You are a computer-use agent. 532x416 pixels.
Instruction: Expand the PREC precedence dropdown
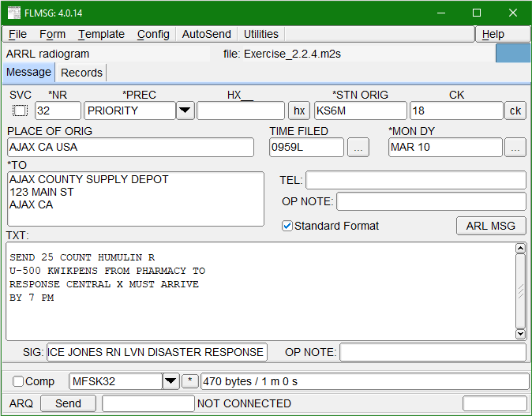pos(185,111)
